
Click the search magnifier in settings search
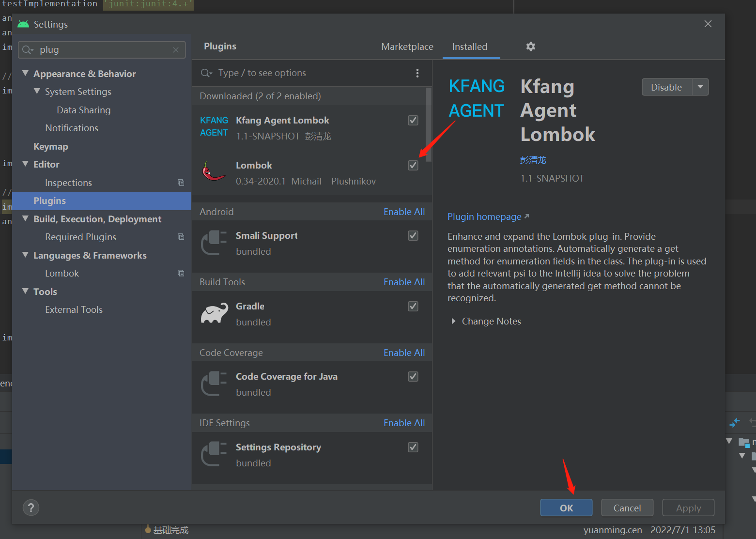[28, 50]
